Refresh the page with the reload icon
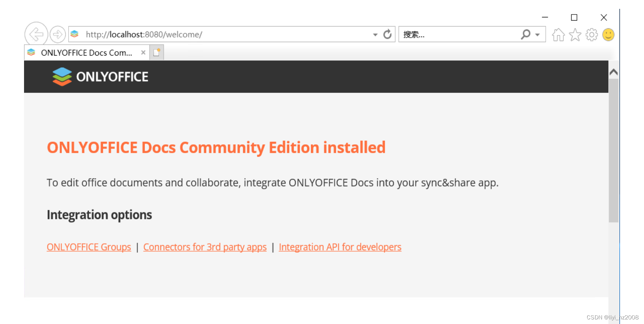 click(388, 34)
